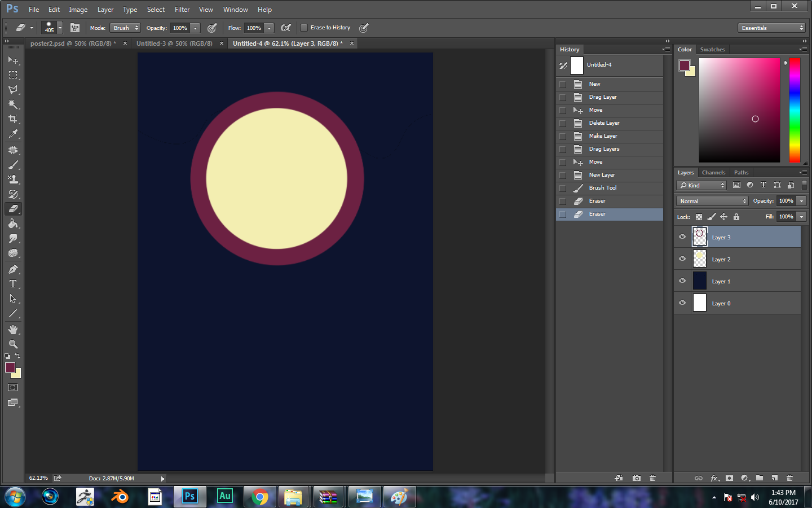Open the Normal blend mode dropdown
The image size is (812, 508).
pyautogui.click(x=712, y=201)
